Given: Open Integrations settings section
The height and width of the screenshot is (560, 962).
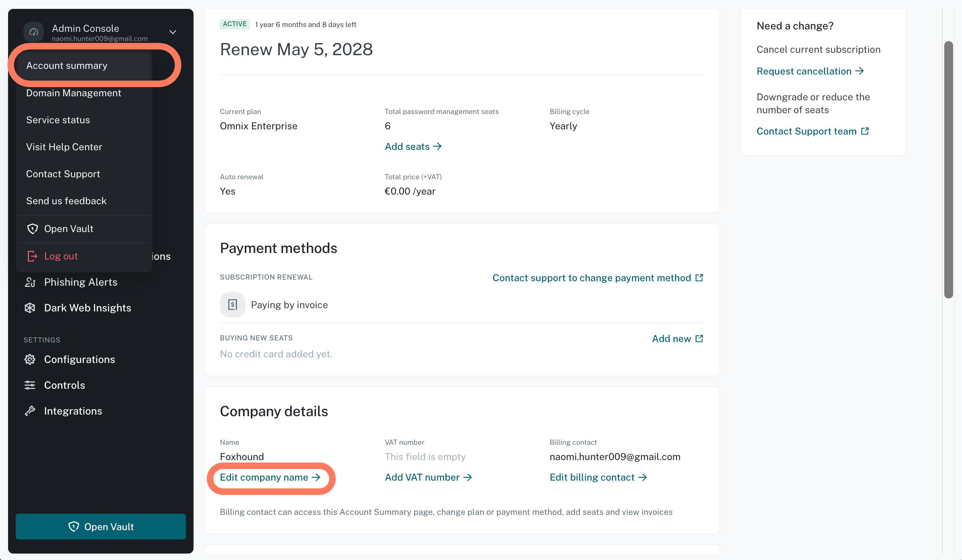Looking at the screenshot, I should tap(73, 411).
